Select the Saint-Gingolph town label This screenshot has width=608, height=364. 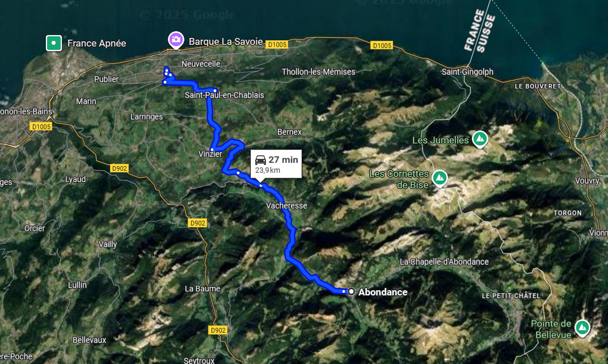tap(467, 71)
